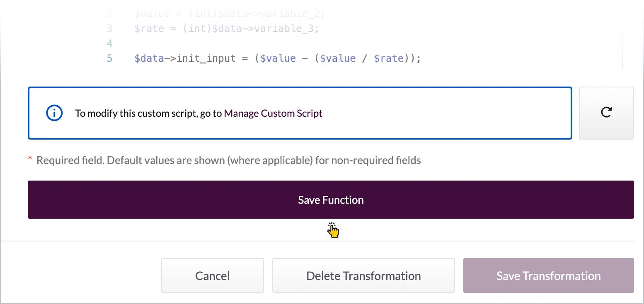Image resolution: width=644 pixels, height=304 pixels.
Task: Click the Cancel button
Action: click(212, 276)
